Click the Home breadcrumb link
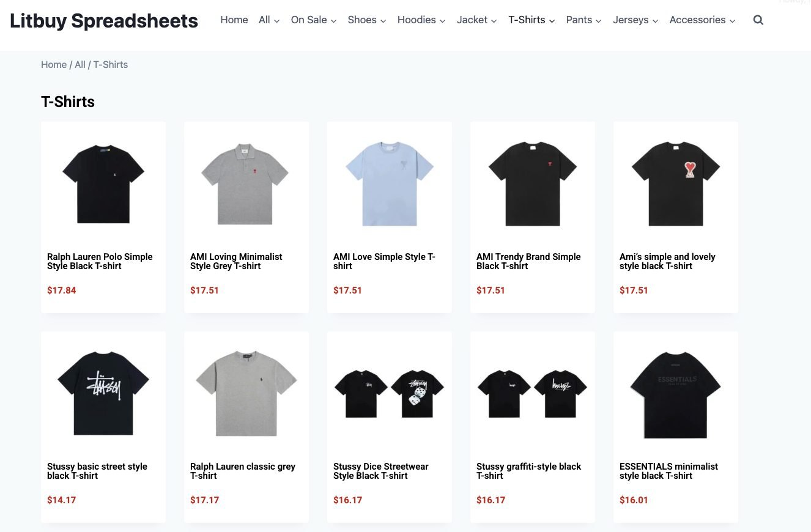 (x=54, y=65)
